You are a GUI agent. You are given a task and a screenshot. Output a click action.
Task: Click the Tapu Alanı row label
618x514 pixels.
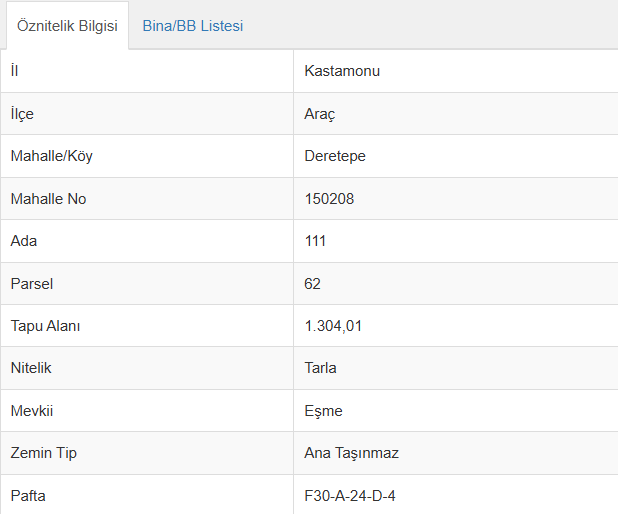coord(45,326)
